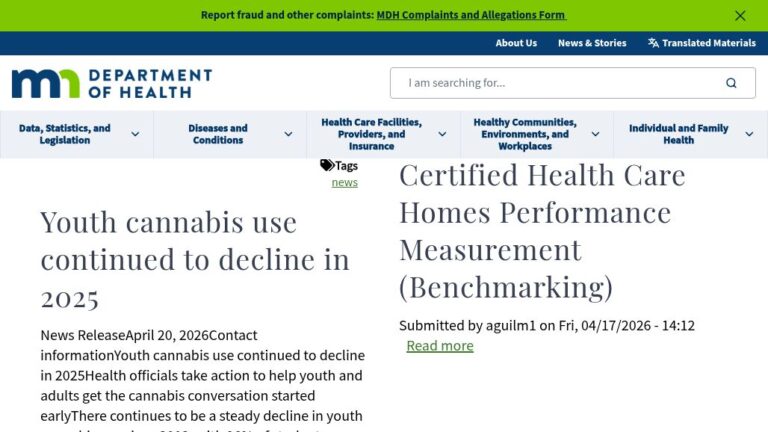Viewport: 768px width, 432px height.
Task: Expand Data, Statistics, and Legislation menu
Action: [x=135, y=135]
